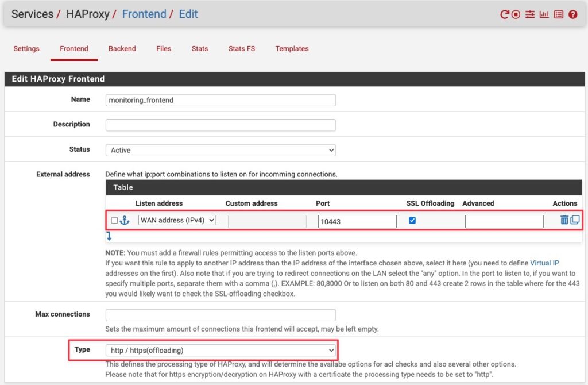Open the Virtual IP link in the note
This screenshot has height=385, width=588.
click(544, 263)
